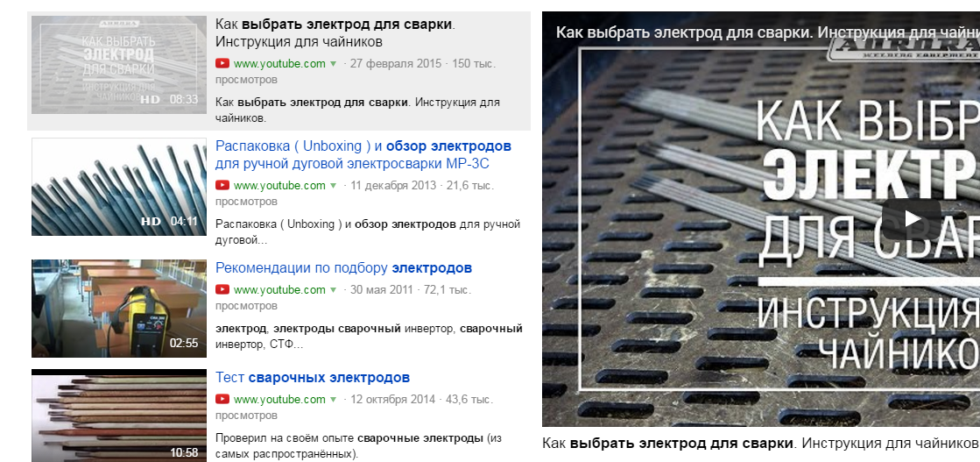Play the large video preview
Screen dimensions: 980x462
pos(911,219)
